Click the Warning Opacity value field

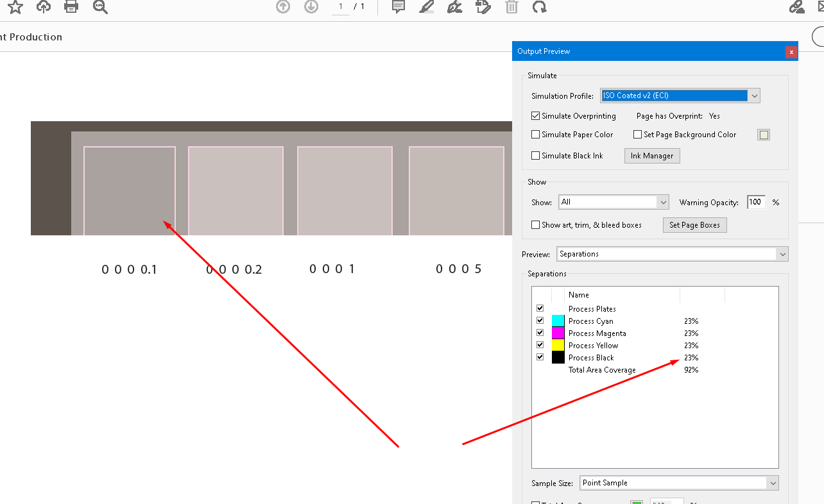(x=756, y=202)
